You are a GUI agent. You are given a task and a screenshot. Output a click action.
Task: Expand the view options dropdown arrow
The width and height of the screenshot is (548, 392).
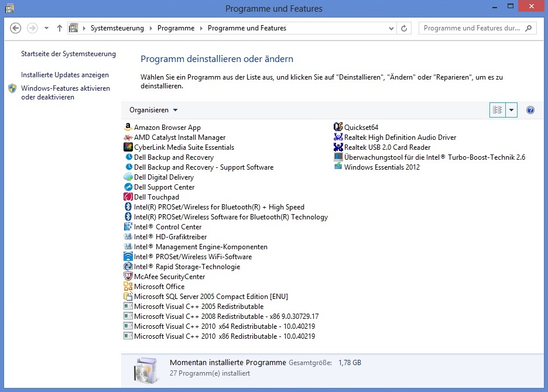click(x=511, y=110)
